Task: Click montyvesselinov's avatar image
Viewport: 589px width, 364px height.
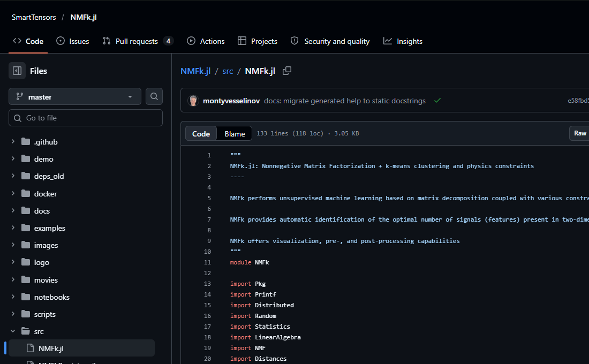Action: coord(193,101)
